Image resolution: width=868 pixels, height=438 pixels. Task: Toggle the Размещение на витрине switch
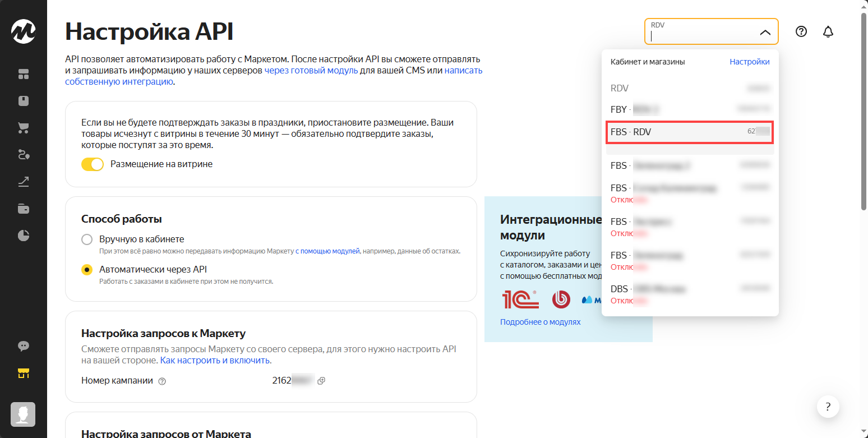(x=93, y=164)
